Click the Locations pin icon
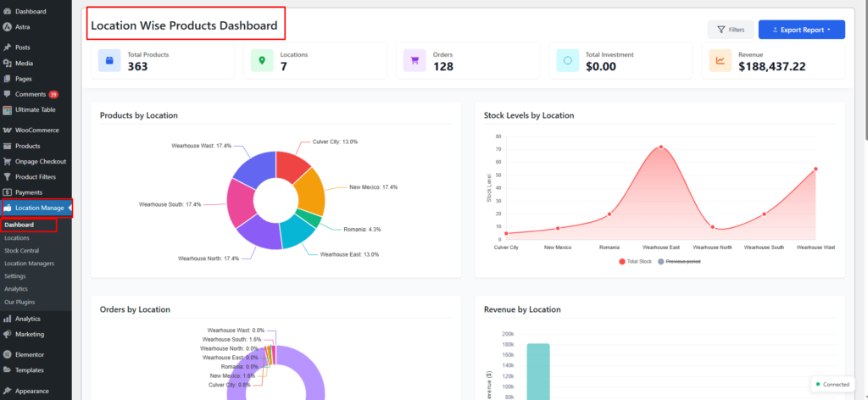The height and width of the screenshot is (400, 868). 261,60
